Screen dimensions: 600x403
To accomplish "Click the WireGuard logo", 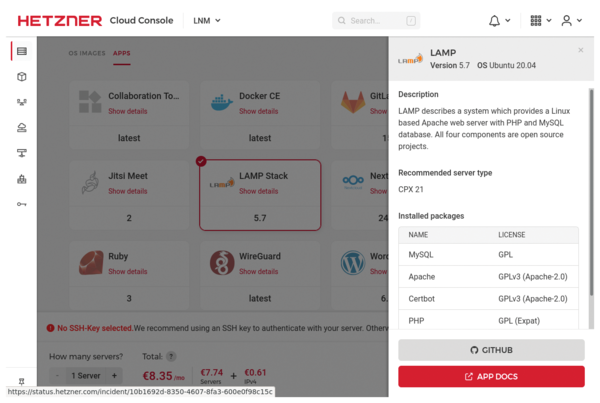I will pos(222,263).
